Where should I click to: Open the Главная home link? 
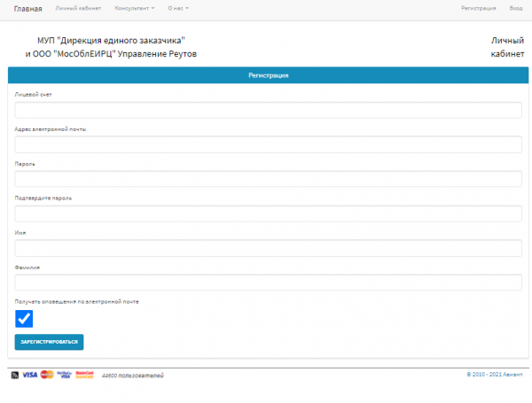27,9
